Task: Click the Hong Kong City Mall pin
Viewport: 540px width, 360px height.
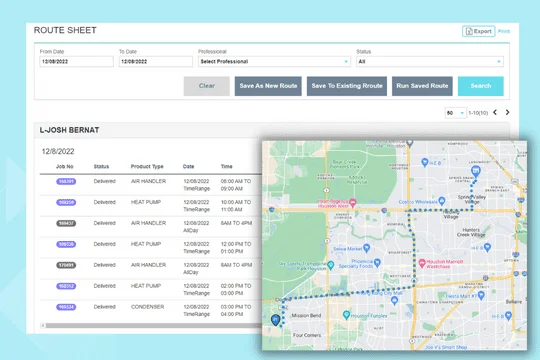Action: click(x=395, y=301)
